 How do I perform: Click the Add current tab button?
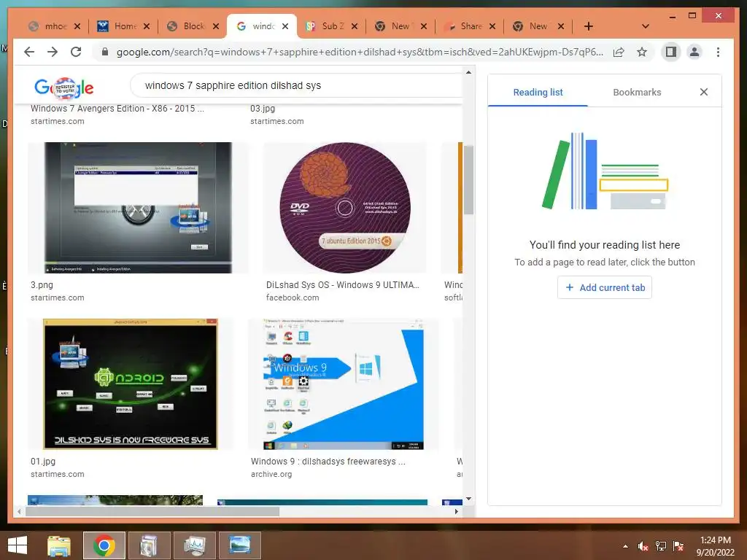click(605, 287)
